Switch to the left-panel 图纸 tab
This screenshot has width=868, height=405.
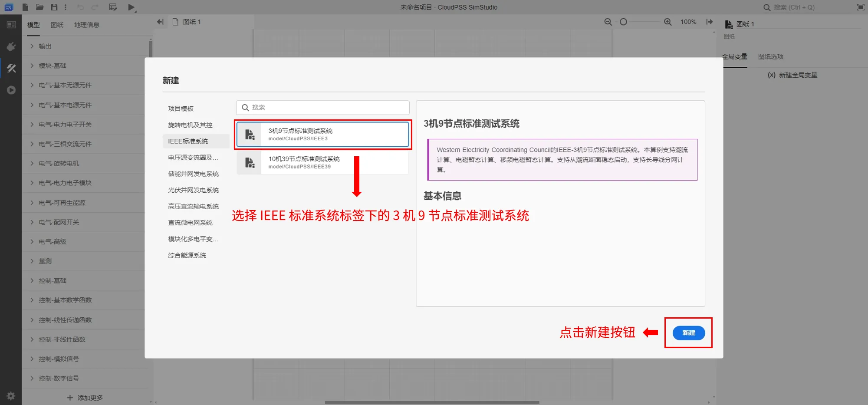57,25
